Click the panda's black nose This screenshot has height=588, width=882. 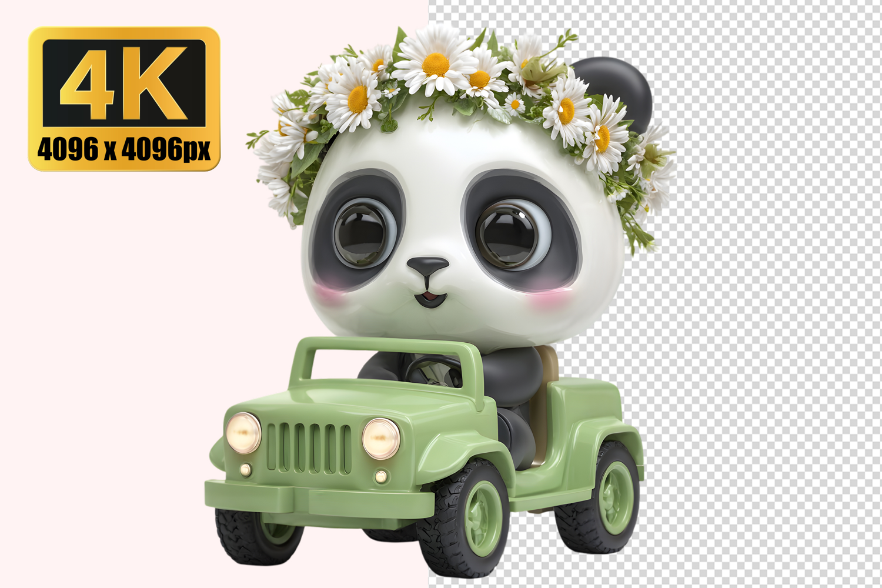click(427, 265)
